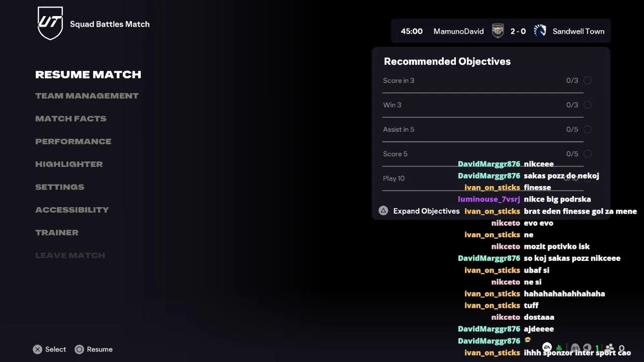The width and height of the screenshot is (644, 362).
Task: Click the EA logo icon
Action: point(547,347)
